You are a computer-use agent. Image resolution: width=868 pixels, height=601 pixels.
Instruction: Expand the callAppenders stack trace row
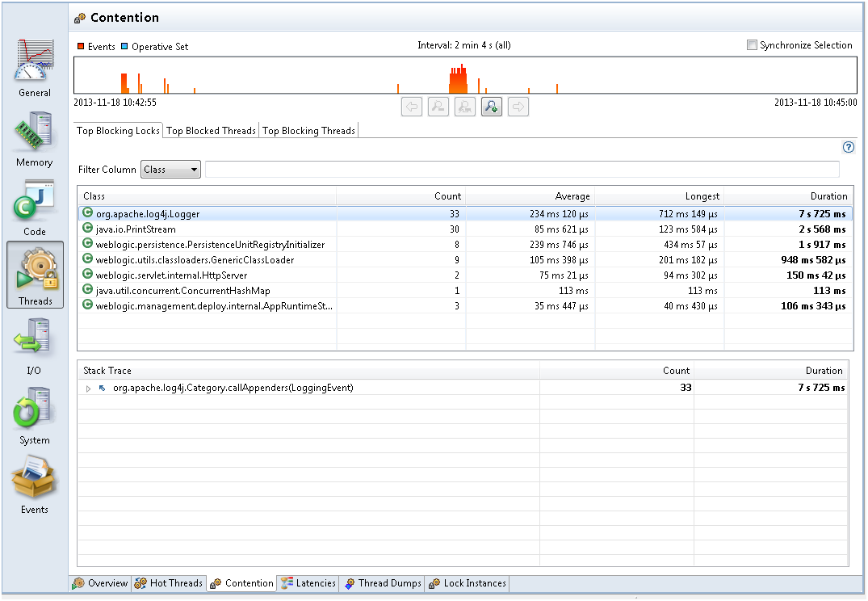tap(89, 389)
